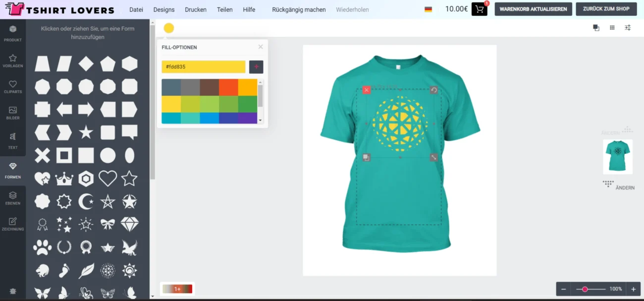Open the Datei menu

point(136,9)
